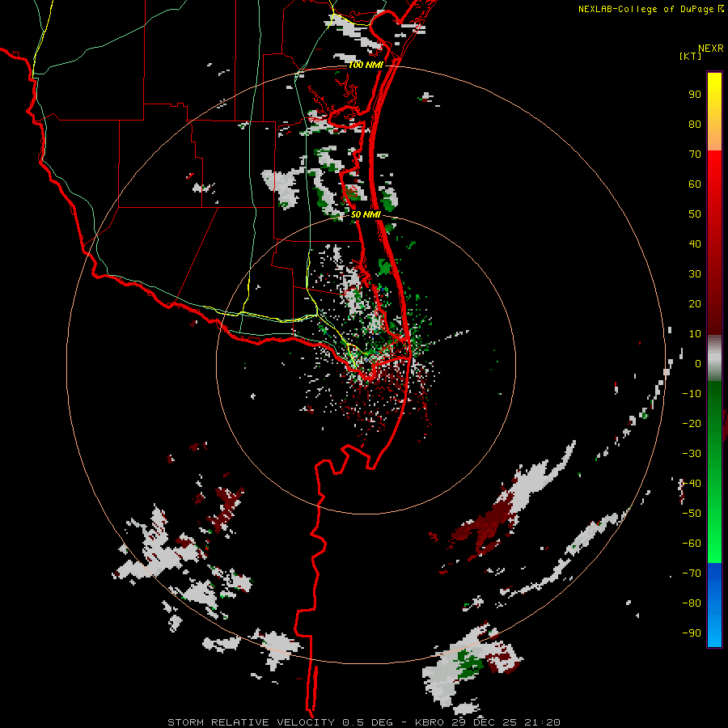Click the 40 value on the scale
Viewport: 728px width, 728px height.
tap(695, 243)
